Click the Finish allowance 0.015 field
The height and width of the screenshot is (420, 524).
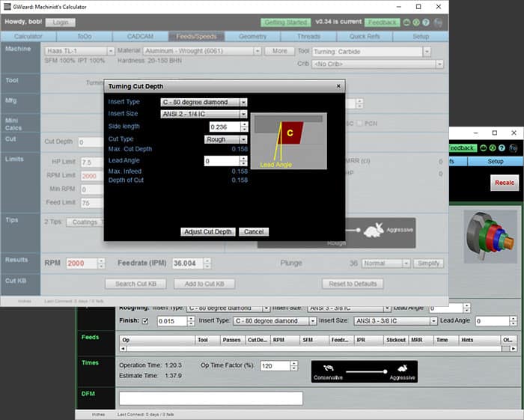tap(172, 321)
